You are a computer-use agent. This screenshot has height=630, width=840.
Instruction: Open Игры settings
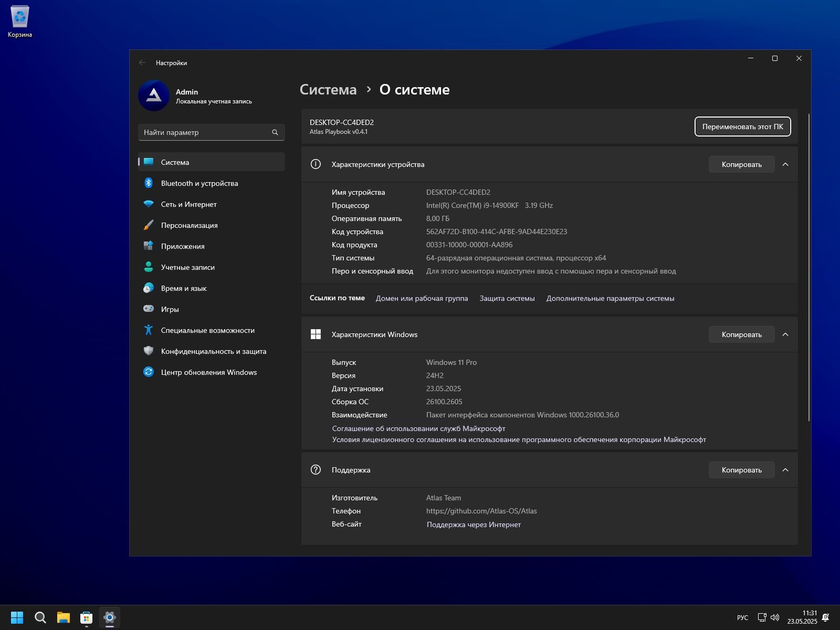point(211,309)
